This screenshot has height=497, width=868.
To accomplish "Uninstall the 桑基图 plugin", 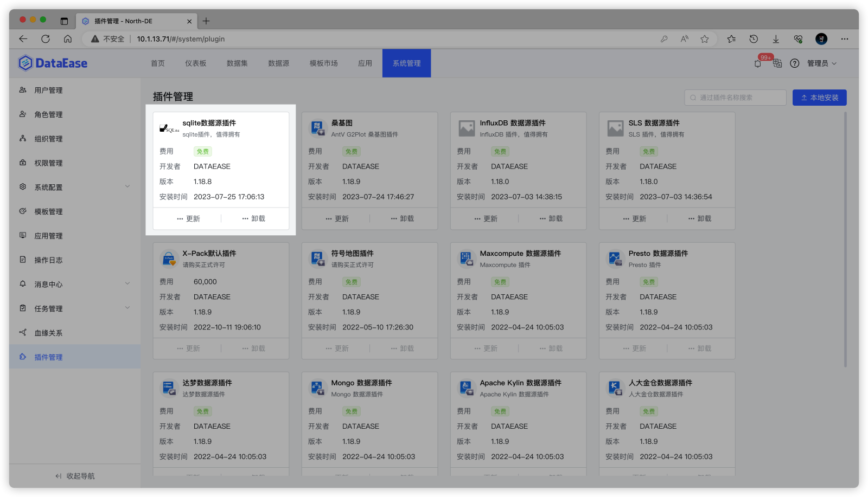I will coord(402,218).
